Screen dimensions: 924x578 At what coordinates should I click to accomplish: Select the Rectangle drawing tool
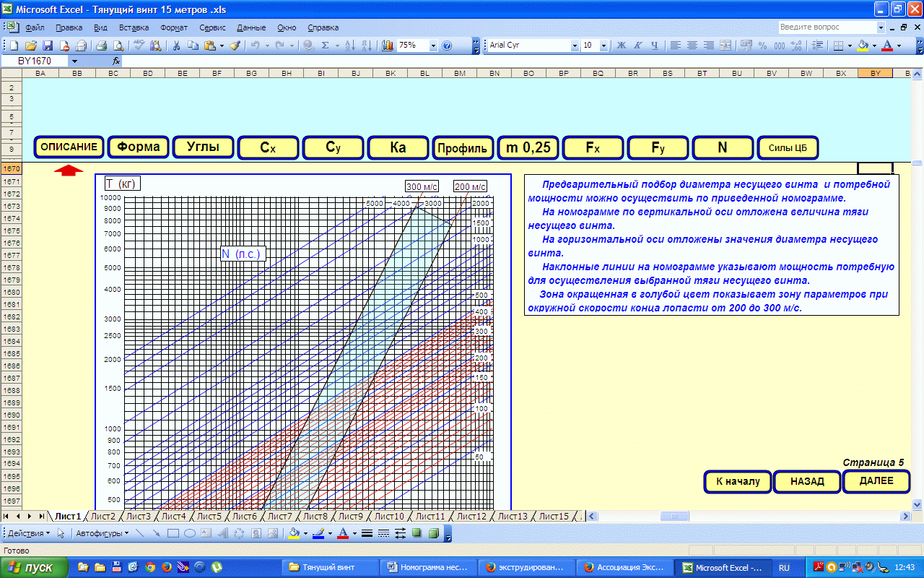173,533
